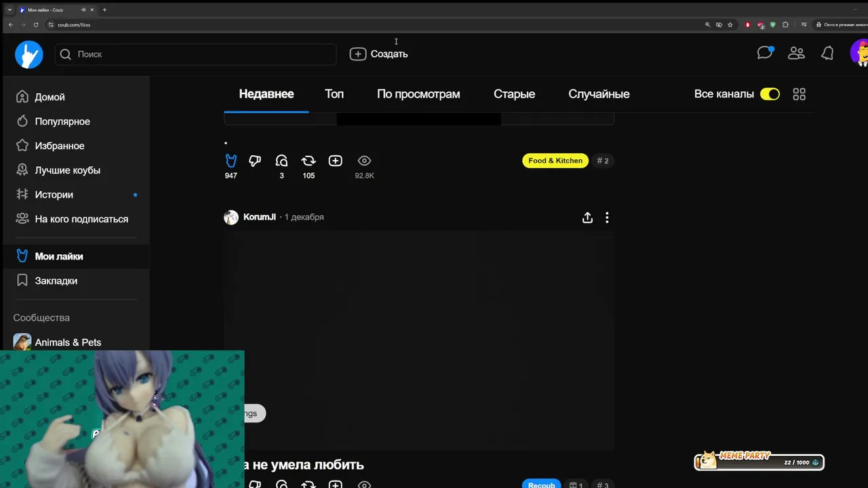Share the KorumJI coub
Image resolution: width=868 pixels, height=488 pixels.
587,218
